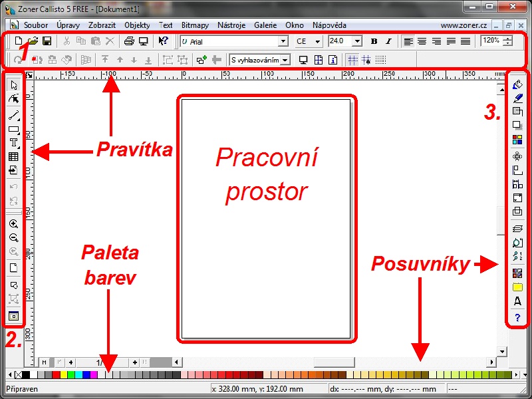This screenshot has width=532, height=399.
Task: Visit the www.zoner.cz link
Action: [x=464, y=25]
